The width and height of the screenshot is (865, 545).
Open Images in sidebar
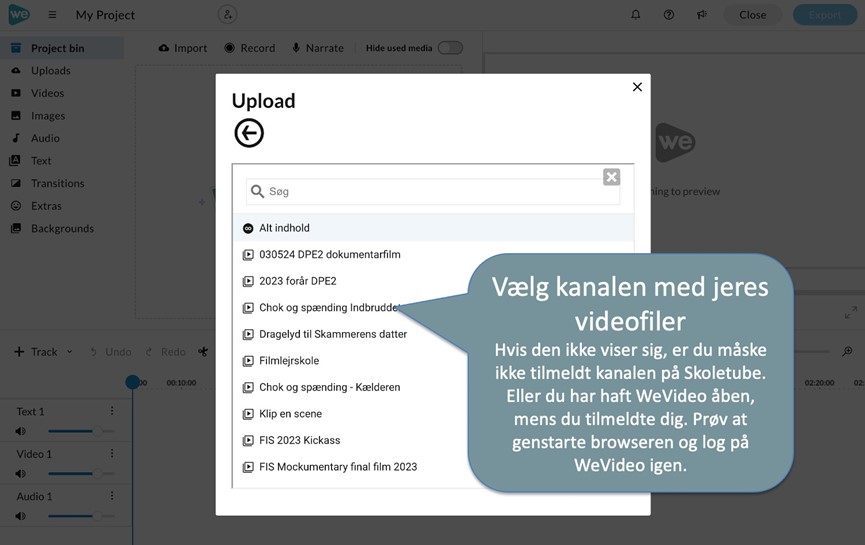48,116
